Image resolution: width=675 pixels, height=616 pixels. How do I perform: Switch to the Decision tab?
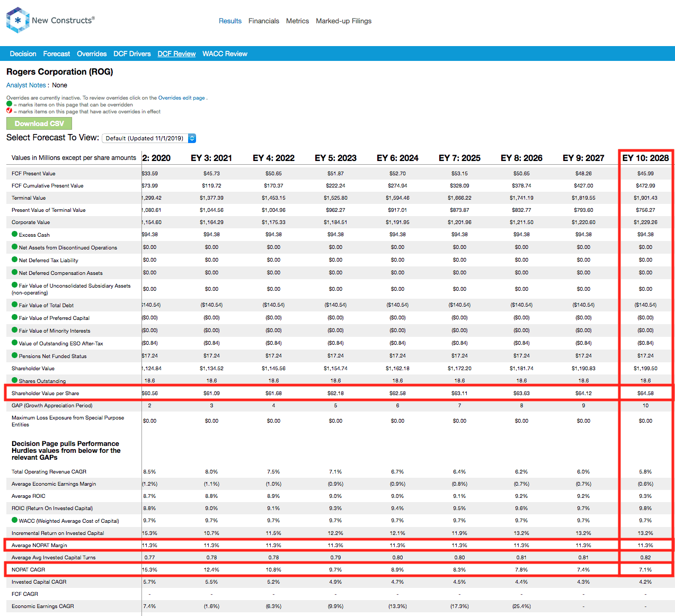click(23, 54)
